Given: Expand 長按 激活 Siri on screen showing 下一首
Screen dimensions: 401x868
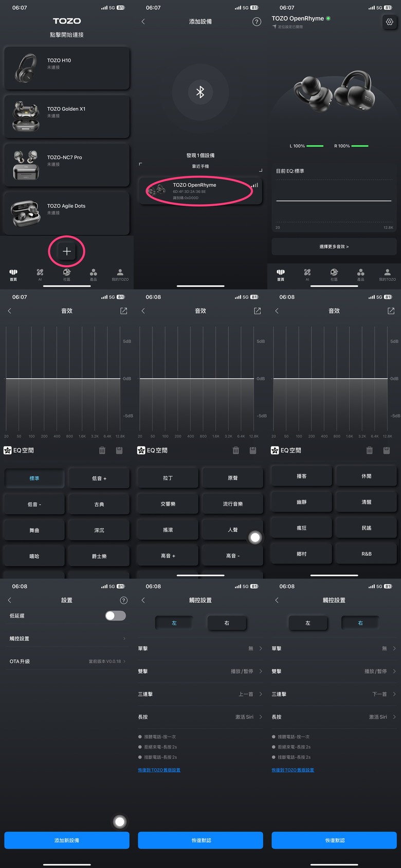Looking at the screenshot, I should click(x=334, y=717).
